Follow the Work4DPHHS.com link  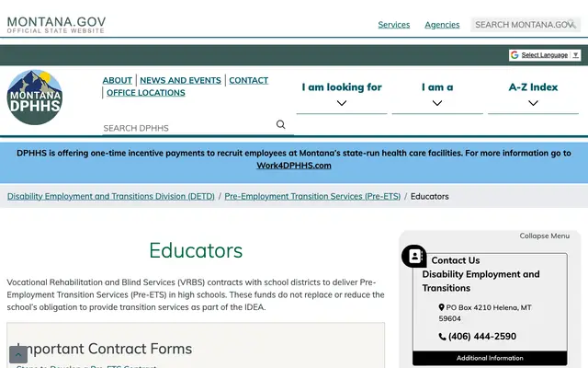294,166
